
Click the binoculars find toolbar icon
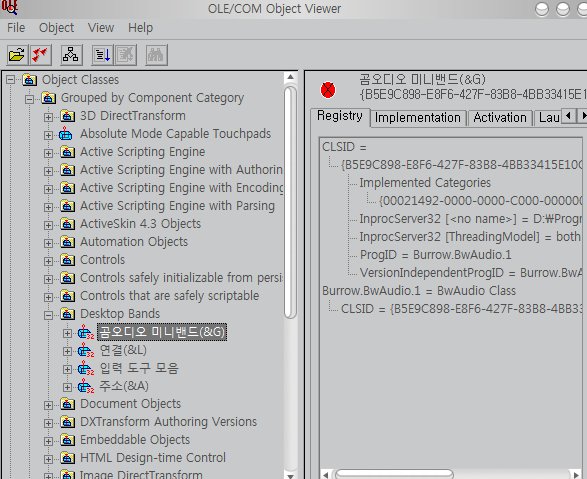click(x=156, y=55)
